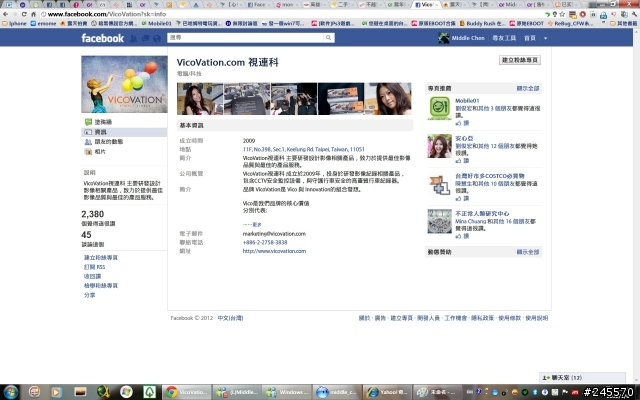
Task: Show all recommended pages via 顯示全部
Action: click(x=528, y=88)
